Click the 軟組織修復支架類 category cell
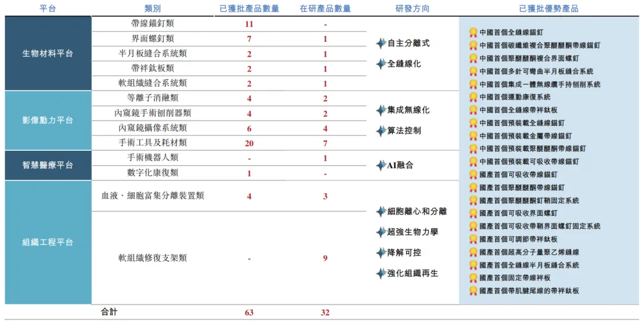The height and width of the screenshot is (323, 644). 153,258
